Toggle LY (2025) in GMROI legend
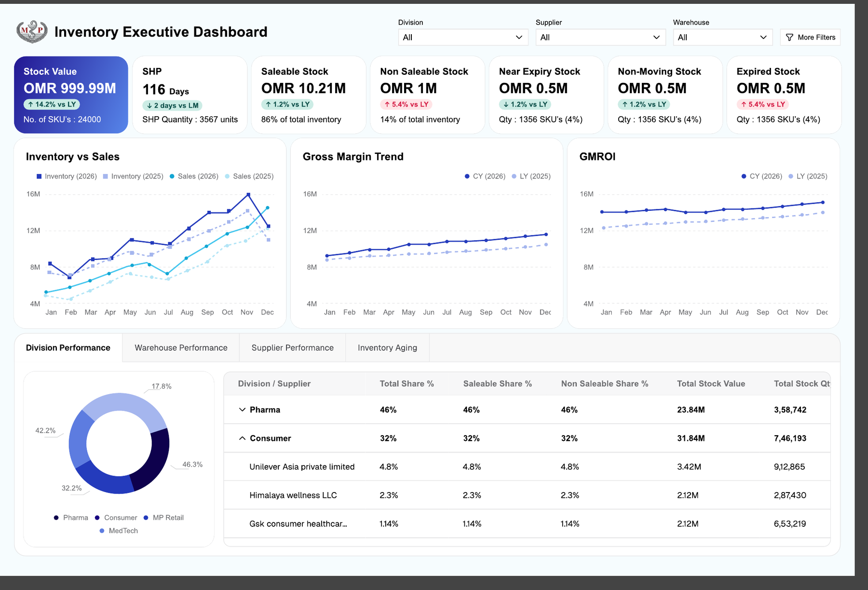 (x=808, y=177)
